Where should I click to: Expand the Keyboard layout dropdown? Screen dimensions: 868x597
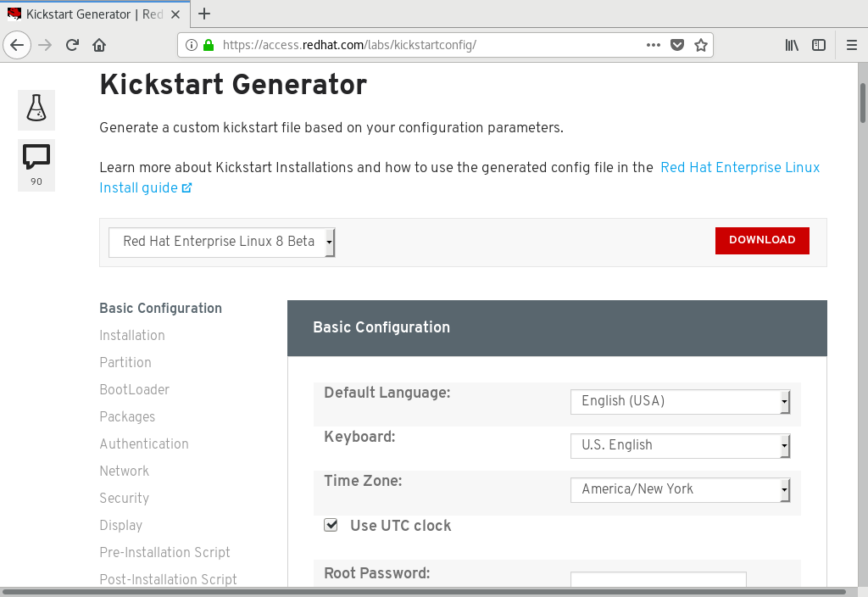pos(680,445)
